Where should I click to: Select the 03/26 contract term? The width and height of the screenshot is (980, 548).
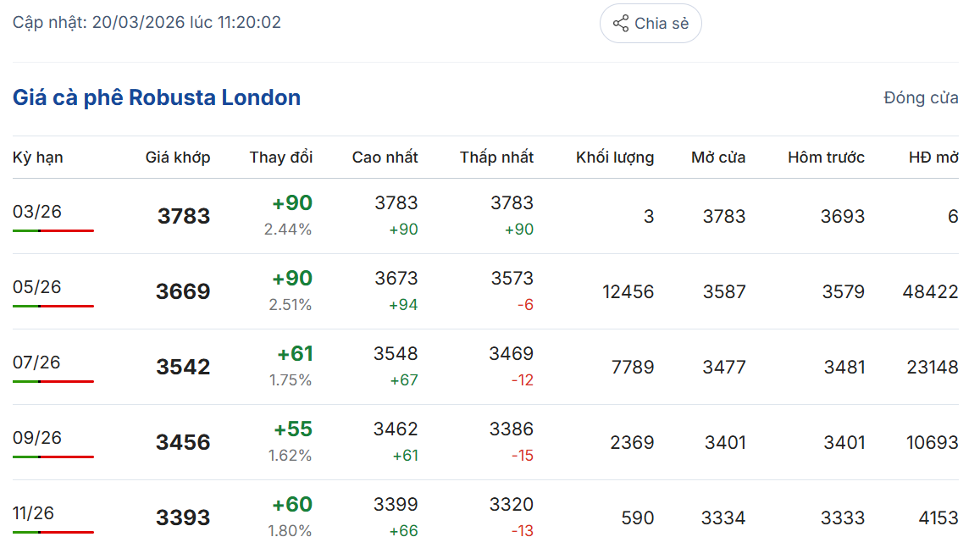pyautogui.click(x=37, y=212)
